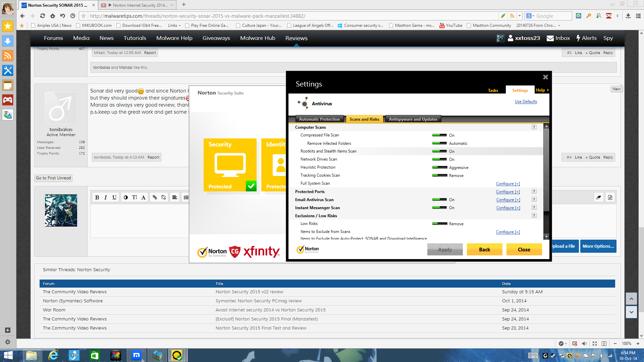
Task: Toggle Email Antivirus Scan switch
Action: point(439,200)
